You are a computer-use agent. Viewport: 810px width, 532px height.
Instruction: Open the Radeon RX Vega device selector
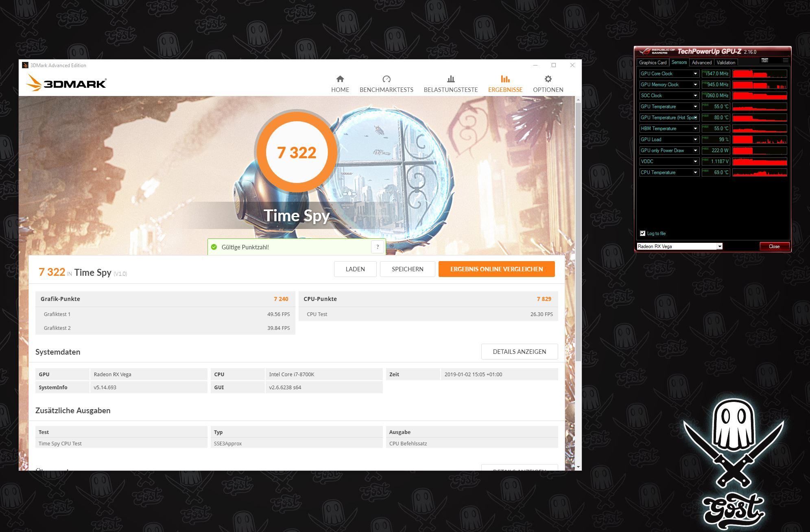(x=679, y=246)
